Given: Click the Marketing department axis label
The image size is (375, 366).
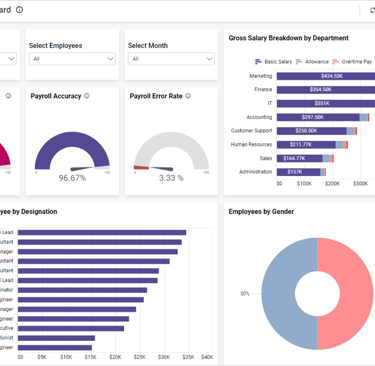Looking at the screenshot, I should (261, 76).
